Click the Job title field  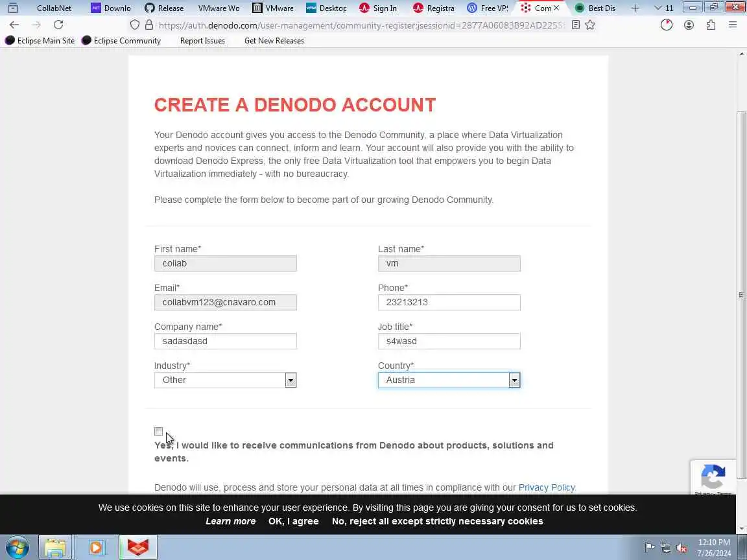click(x=449, y=341)
